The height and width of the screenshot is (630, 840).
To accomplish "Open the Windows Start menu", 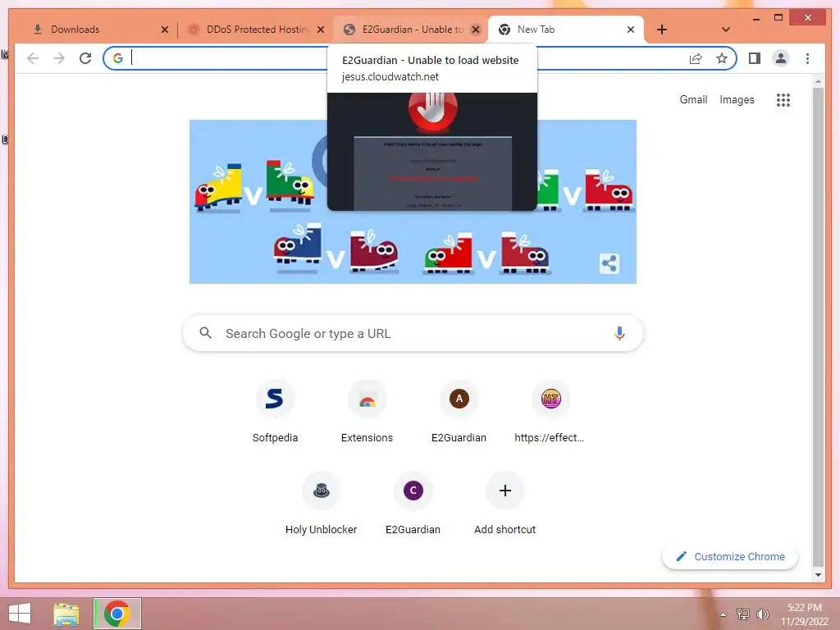I will 20,614.
